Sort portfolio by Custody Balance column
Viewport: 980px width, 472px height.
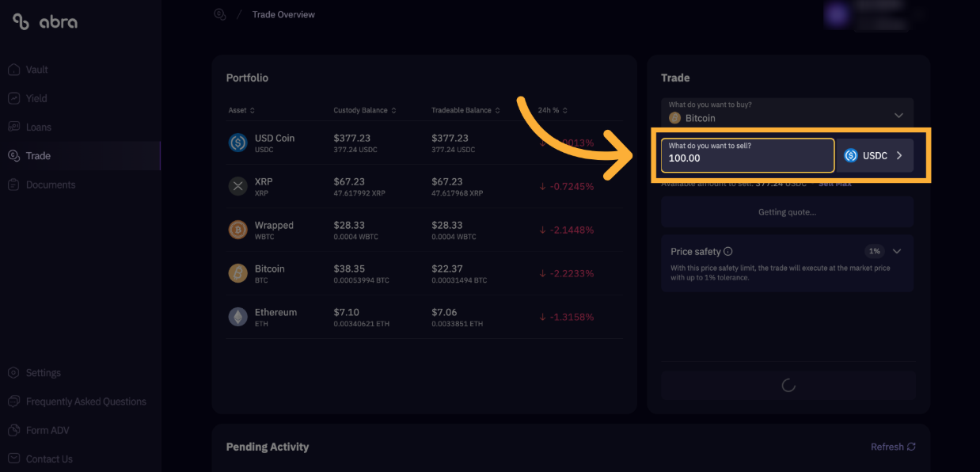pyautogui.click(x=365, y=110)
